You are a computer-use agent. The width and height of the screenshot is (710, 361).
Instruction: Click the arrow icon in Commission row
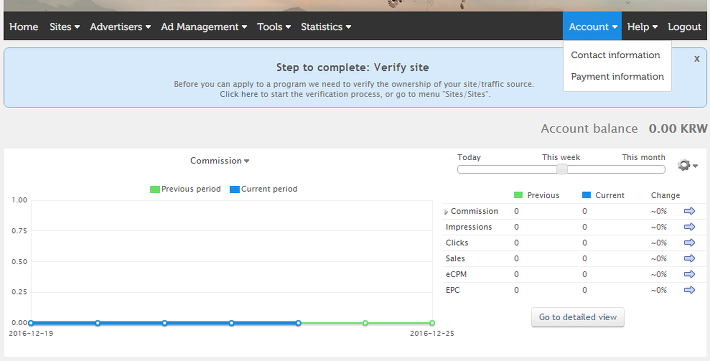689,211
